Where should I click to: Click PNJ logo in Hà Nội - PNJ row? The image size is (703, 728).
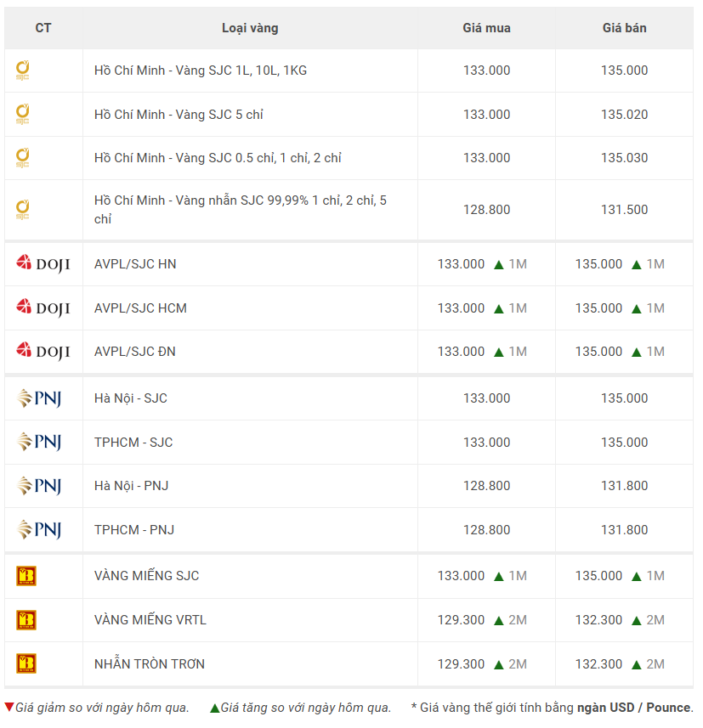pos(39,486)
